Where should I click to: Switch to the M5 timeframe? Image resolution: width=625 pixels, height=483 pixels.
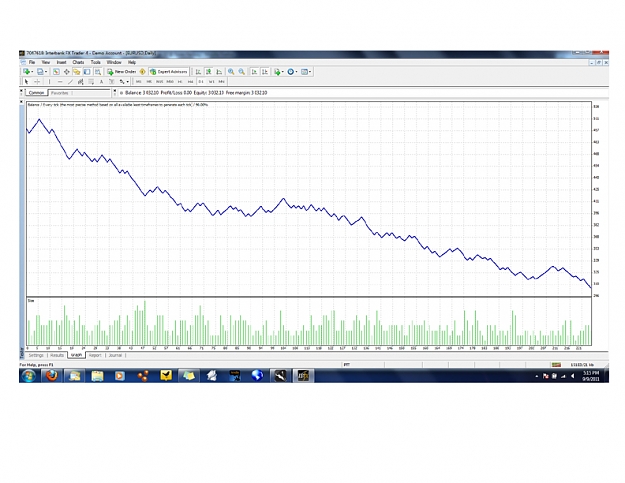[149, 82]
